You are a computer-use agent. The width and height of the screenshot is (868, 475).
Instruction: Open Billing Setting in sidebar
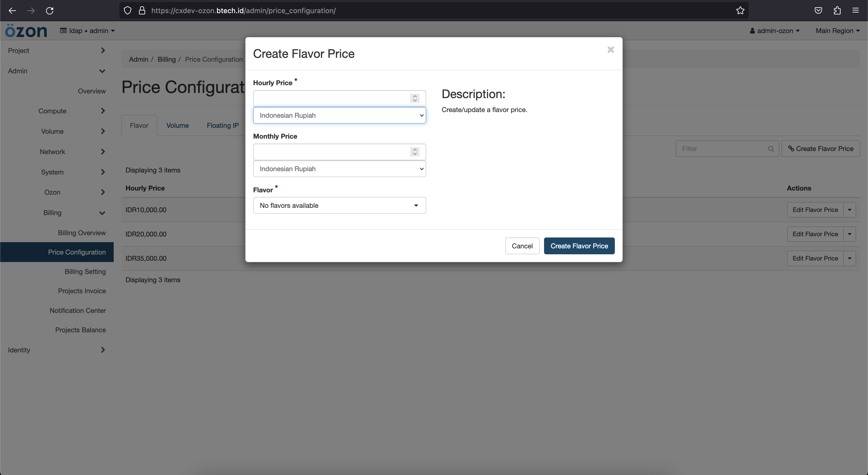[x=85, y=271]
